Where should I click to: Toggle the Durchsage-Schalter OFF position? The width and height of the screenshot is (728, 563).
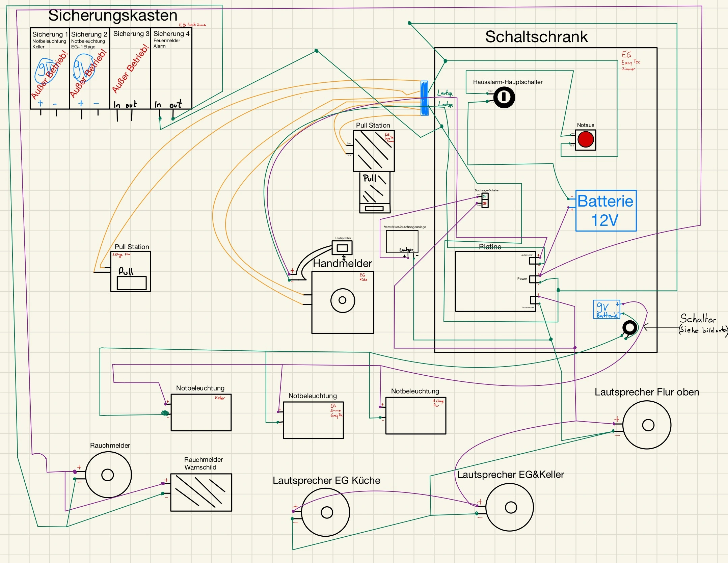(485, 204)
